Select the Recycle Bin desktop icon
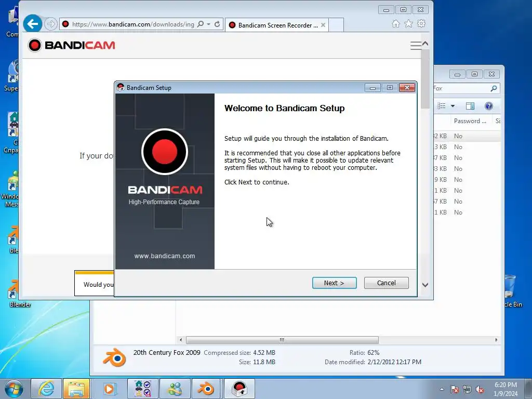 coord(512,292)
